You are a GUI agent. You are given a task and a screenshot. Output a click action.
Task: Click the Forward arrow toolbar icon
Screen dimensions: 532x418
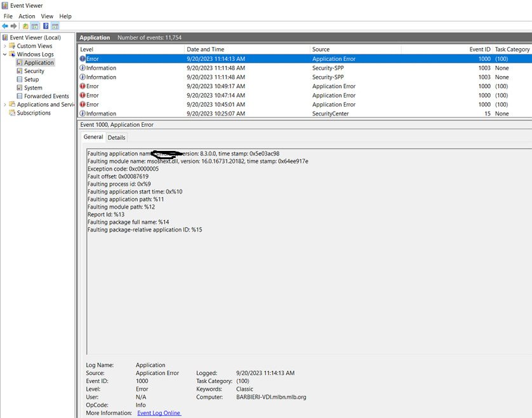click(x=13, y=26)
